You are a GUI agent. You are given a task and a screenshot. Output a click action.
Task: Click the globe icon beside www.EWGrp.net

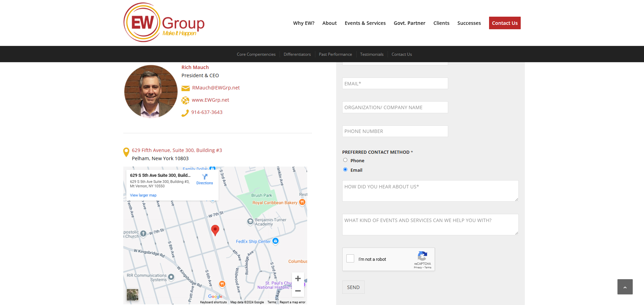coord(185,100)
